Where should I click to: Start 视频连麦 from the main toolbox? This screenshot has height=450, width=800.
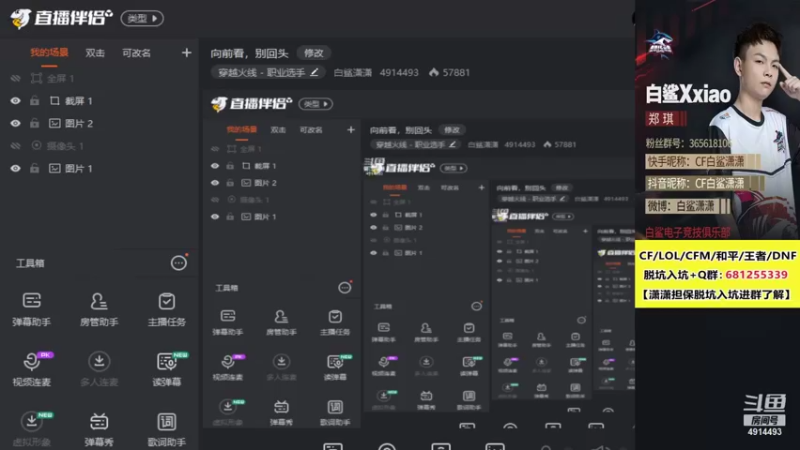click(32, 368)
